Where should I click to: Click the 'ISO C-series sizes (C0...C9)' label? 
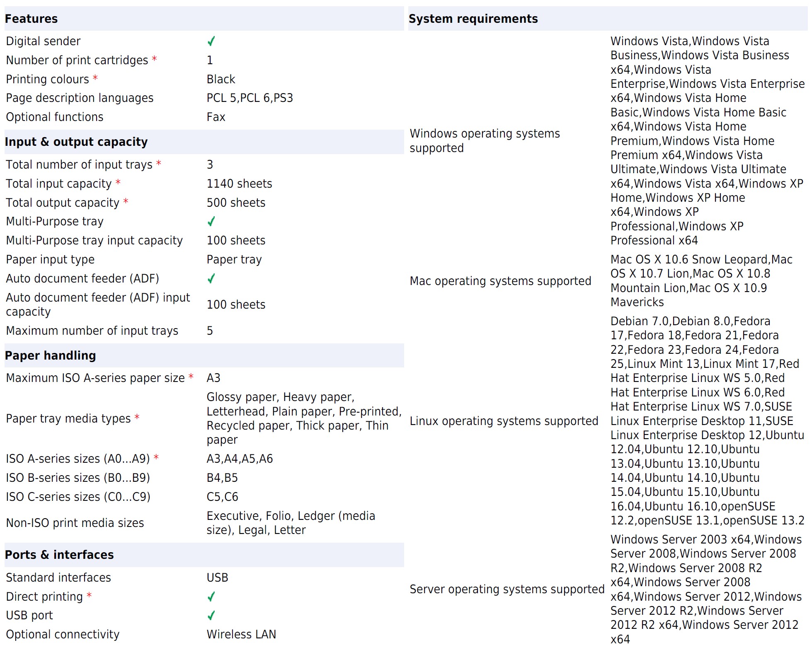78,497
